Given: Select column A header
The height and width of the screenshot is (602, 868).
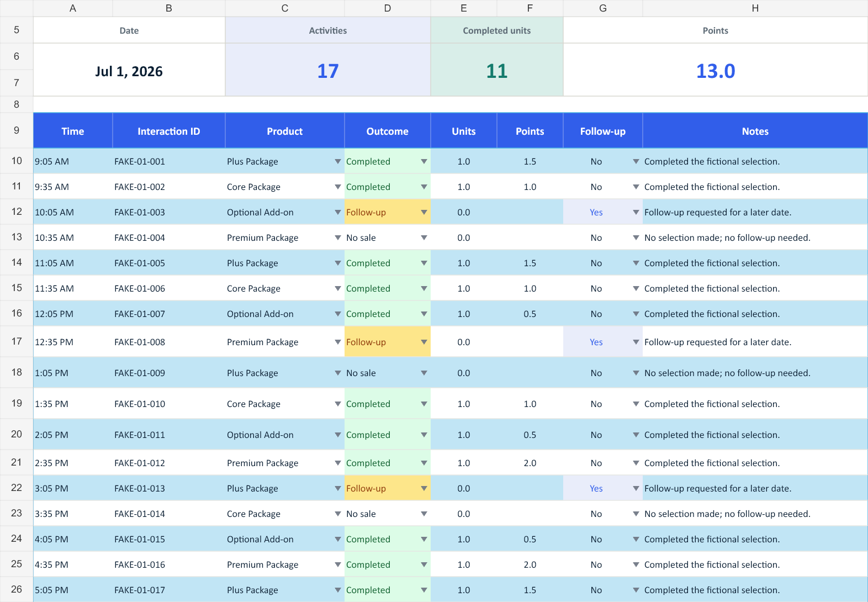Looking at the screenshot, I should 73,8.
